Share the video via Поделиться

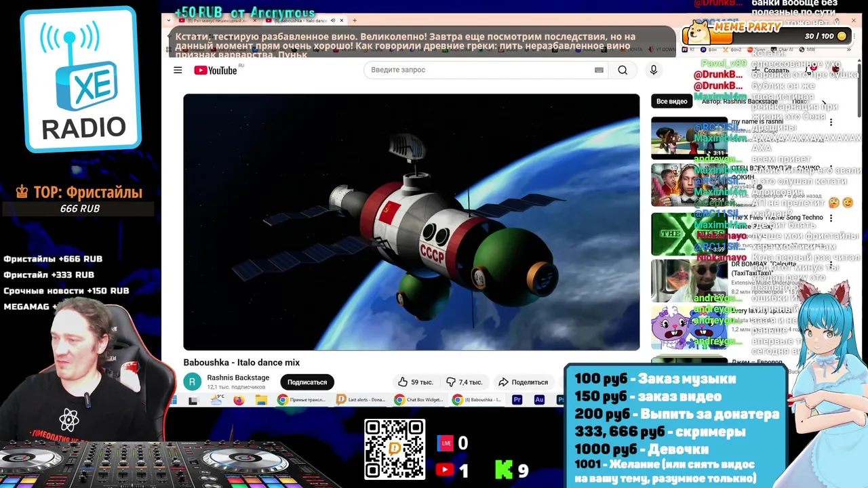(x=523, y=382)
